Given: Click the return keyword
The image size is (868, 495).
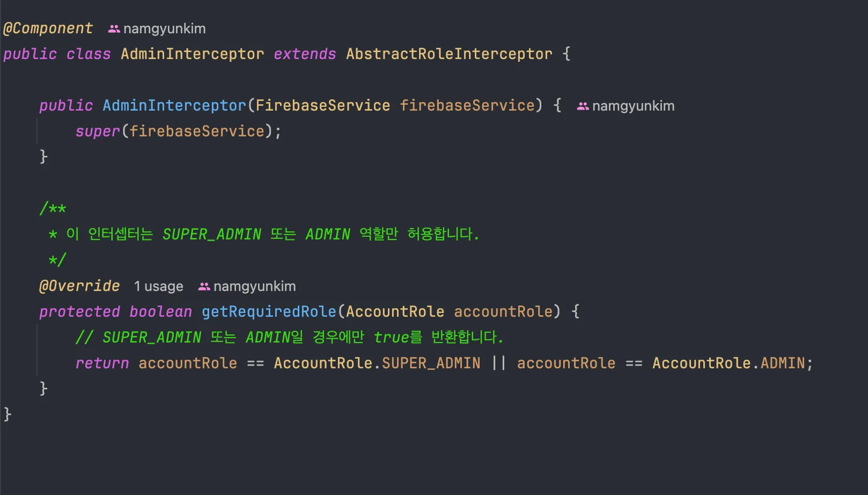Looking at the screenshot, I should 102,363.
